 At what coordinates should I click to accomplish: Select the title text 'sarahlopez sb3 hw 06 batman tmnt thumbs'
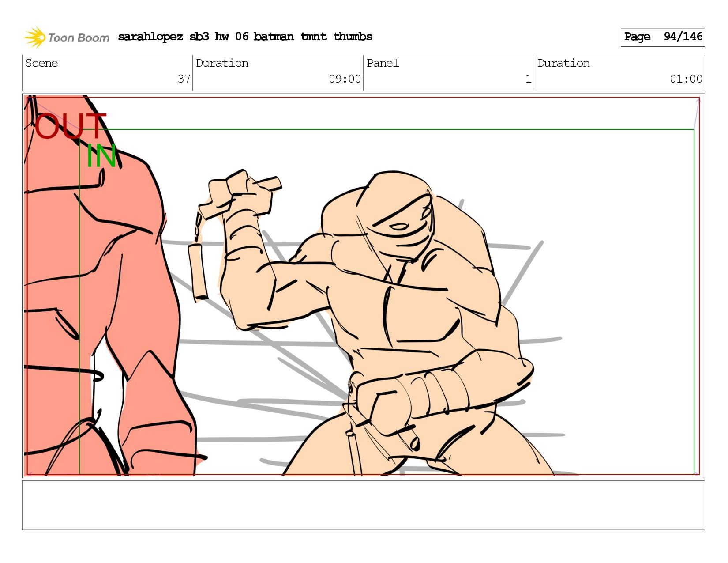[245, 37]
